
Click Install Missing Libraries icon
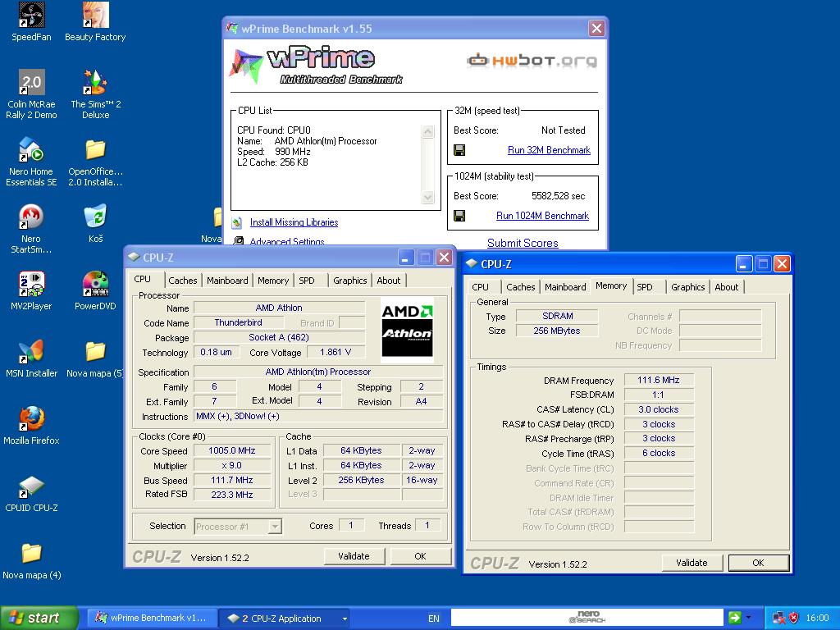click(237, 222)
